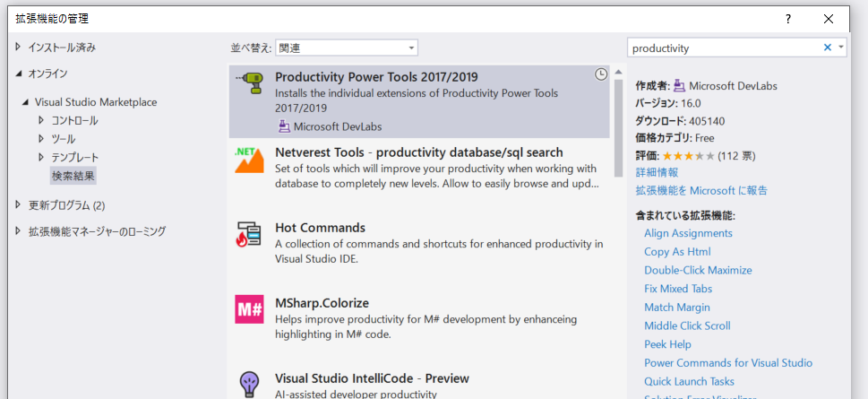Select the オンライン label

47,74
